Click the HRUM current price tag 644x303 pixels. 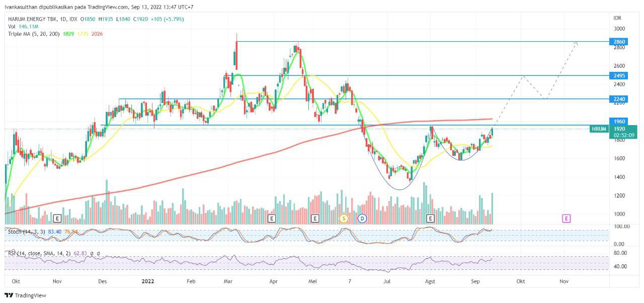[599, 129]
